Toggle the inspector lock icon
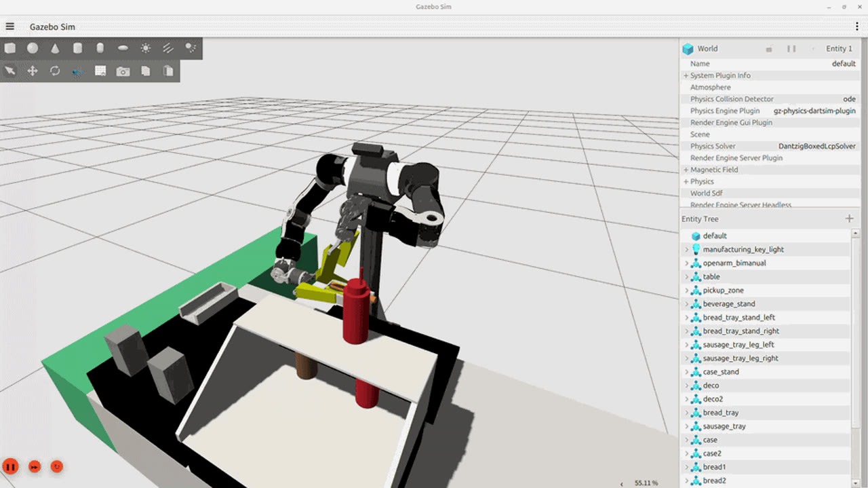Screen dimensions: 868x488 coord(769,49)
